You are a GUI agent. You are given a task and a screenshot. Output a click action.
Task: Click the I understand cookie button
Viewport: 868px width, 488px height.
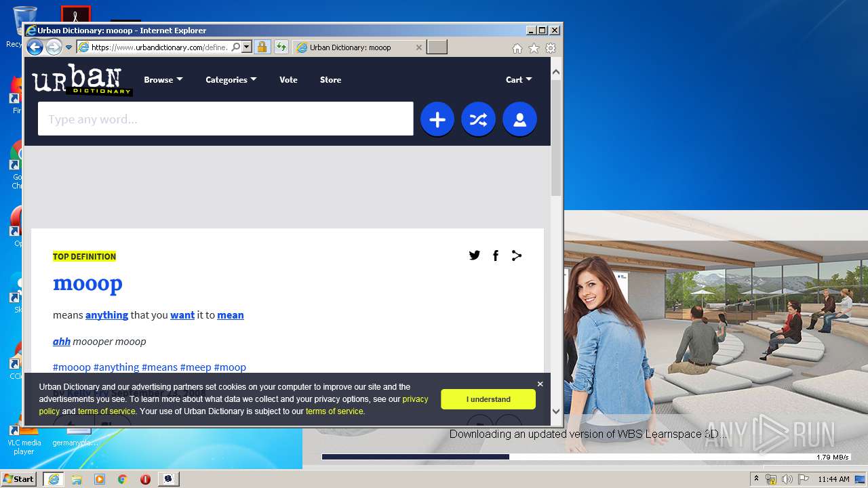click(x=488, y=399)
